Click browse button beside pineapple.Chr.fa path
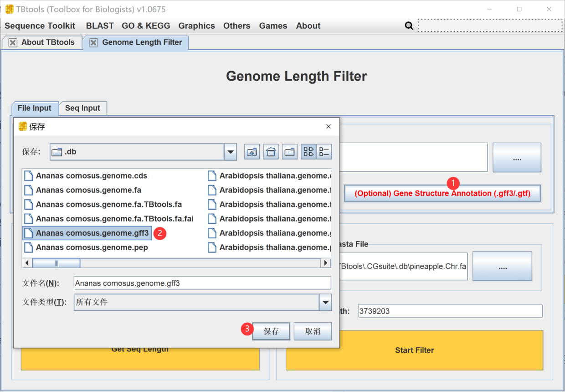This screenshot has width=565, height=392. pos(502,266)
